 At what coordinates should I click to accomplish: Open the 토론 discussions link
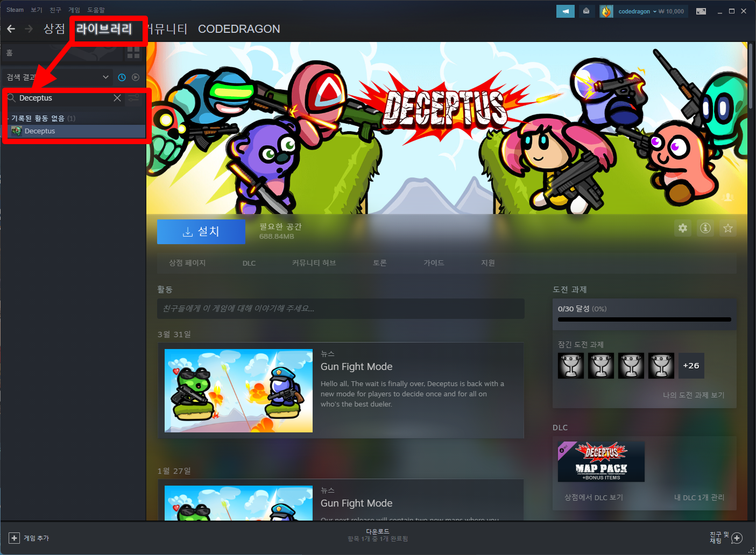click(x=380, y=263)
